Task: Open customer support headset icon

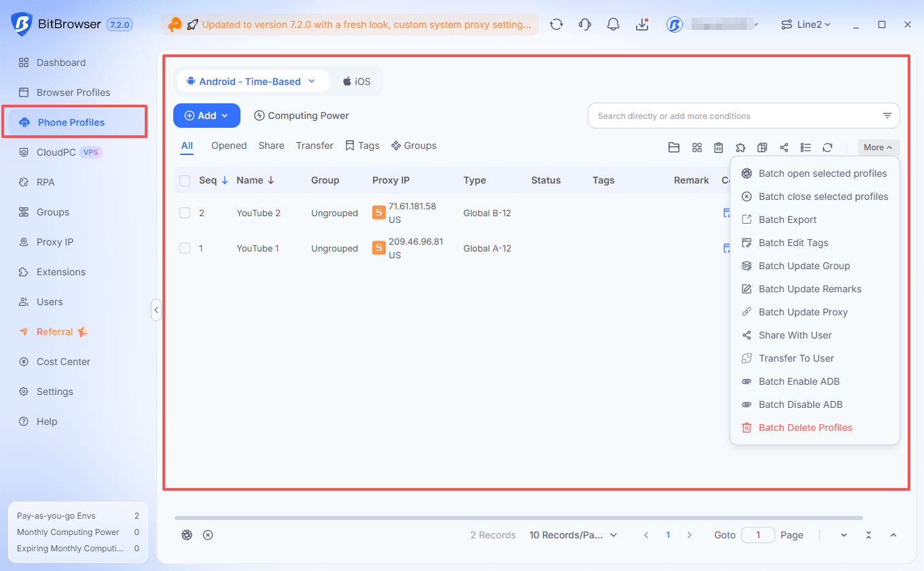Action: point(585,24)
